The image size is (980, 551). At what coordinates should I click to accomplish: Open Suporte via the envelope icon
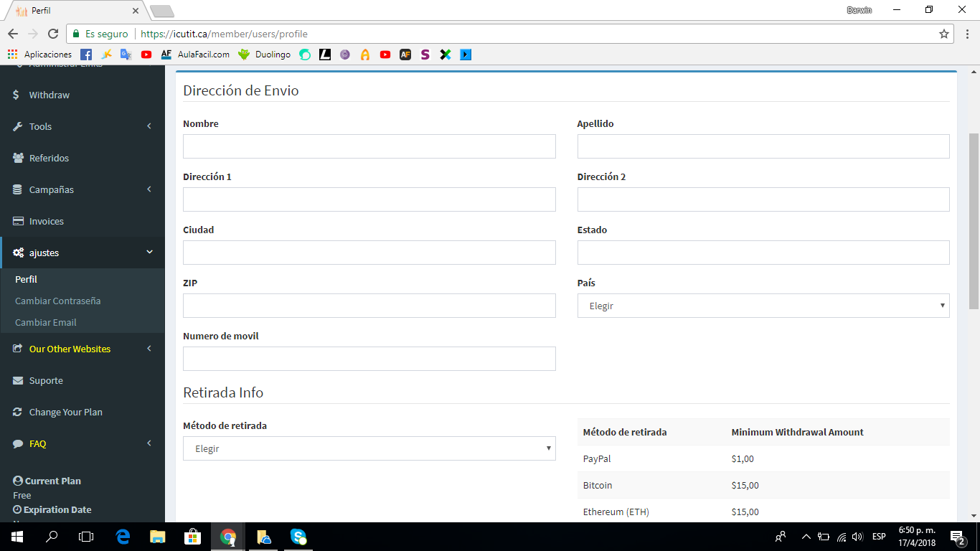click(17, 380)
